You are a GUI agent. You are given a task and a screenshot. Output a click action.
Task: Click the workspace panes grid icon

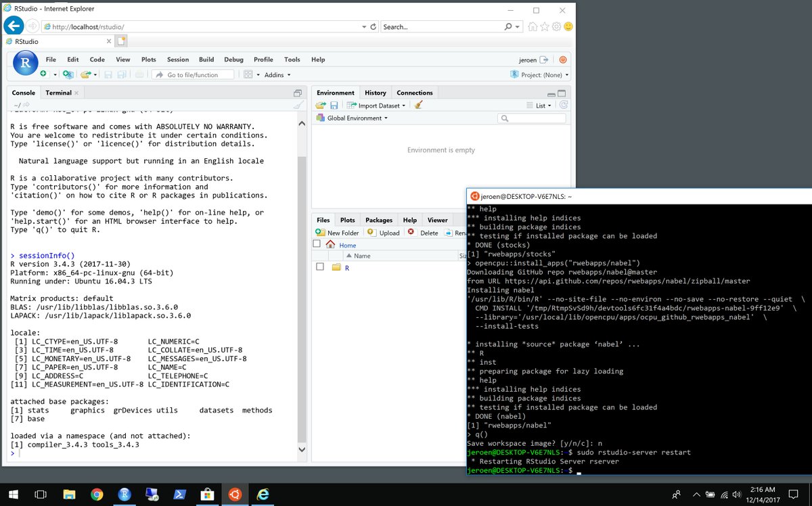coord(248,74)
